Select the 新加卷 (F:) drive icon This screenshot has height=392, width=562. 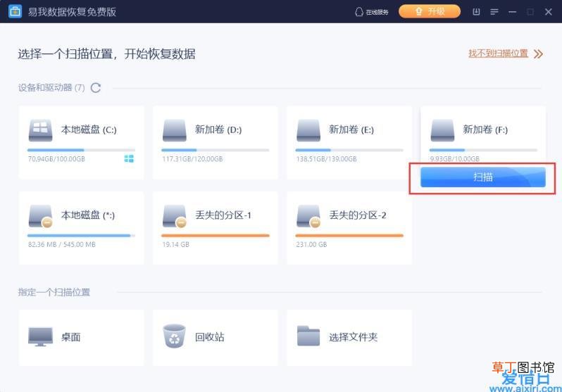(x=442, y=130)
